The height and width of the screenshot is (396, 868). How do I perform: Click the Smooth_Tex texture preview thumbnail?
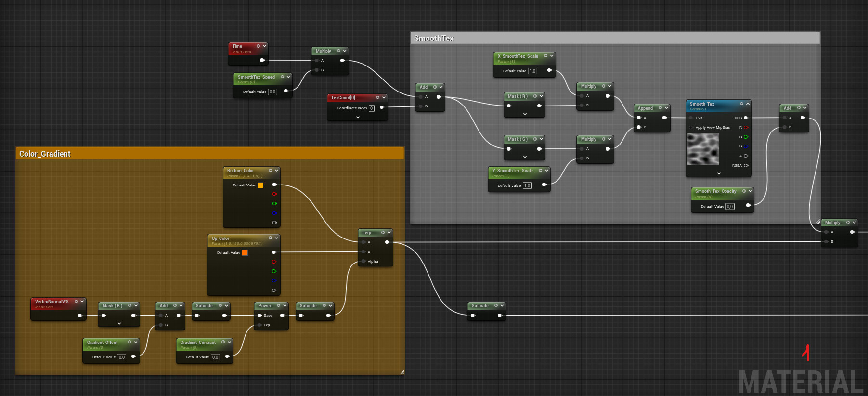[x=703, y=149]
